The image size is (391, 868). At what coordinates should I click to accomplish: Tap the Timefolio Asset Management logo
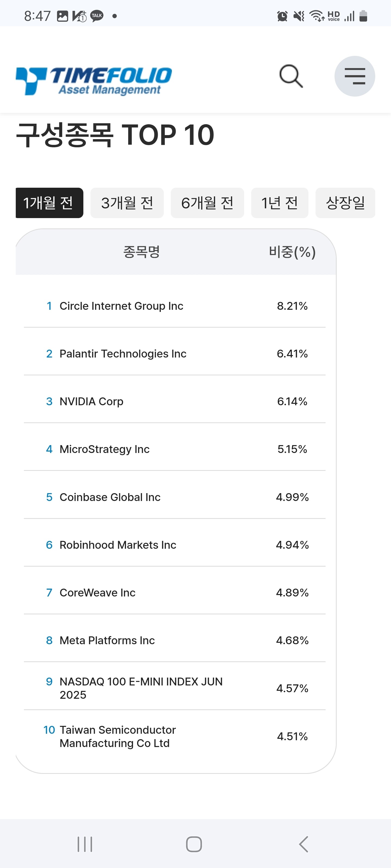click(x=94, y=81)
